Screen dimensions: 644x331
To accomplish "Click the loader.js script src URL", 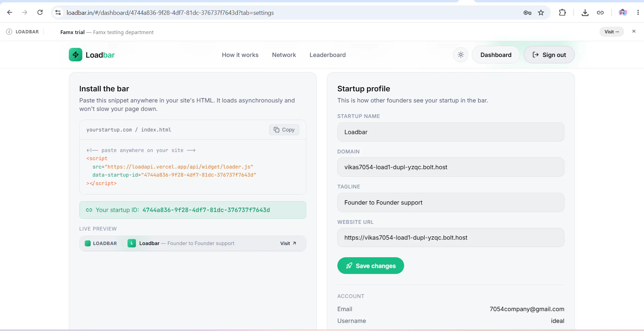I will pyautogui.click(x=179, y=167).
